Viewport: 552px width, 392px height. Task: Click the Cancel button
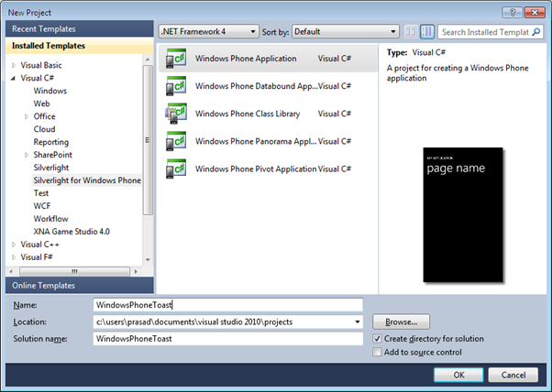click(513, 376)
